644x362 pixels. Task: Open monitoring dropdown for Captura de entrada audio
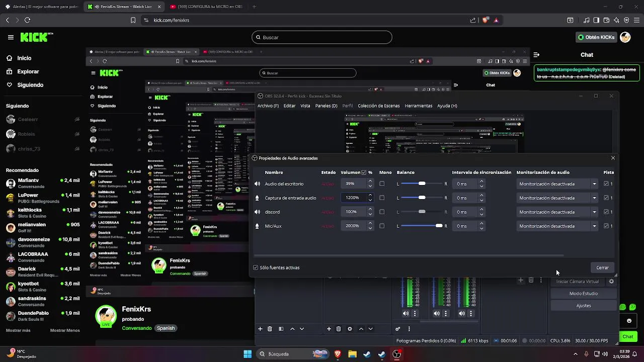point(558,198)
